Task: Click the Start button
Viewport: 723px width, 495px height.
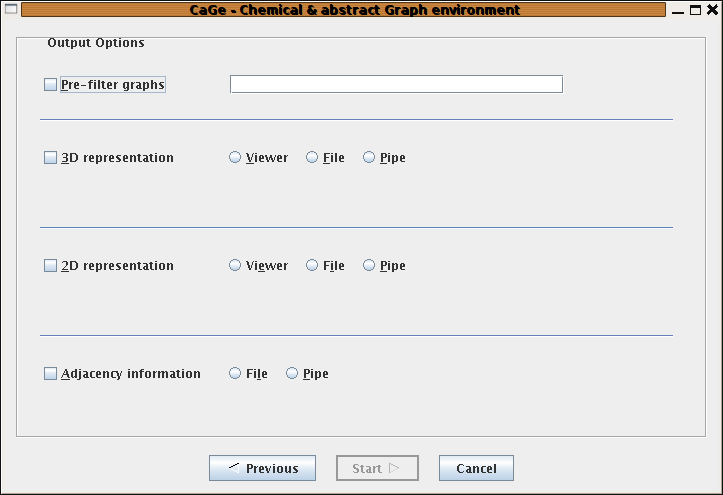Action: (378, 468)
